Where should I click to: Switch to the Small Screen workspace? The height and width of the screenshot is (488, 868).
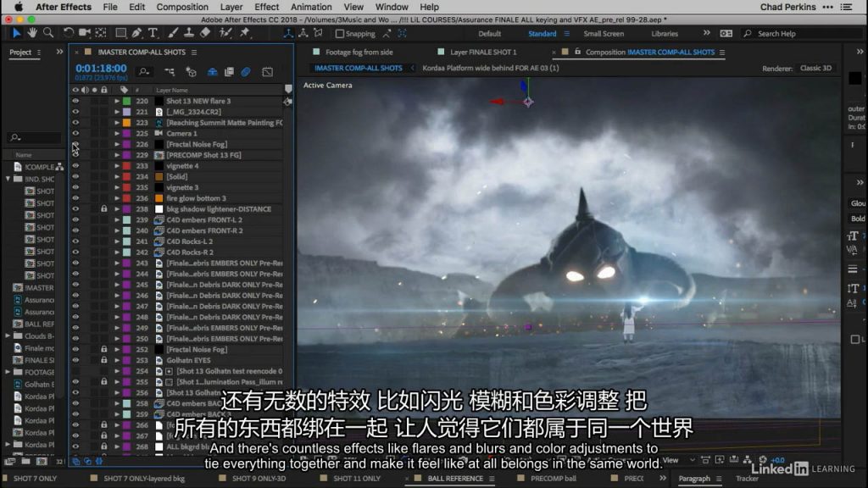coord(604,34)
